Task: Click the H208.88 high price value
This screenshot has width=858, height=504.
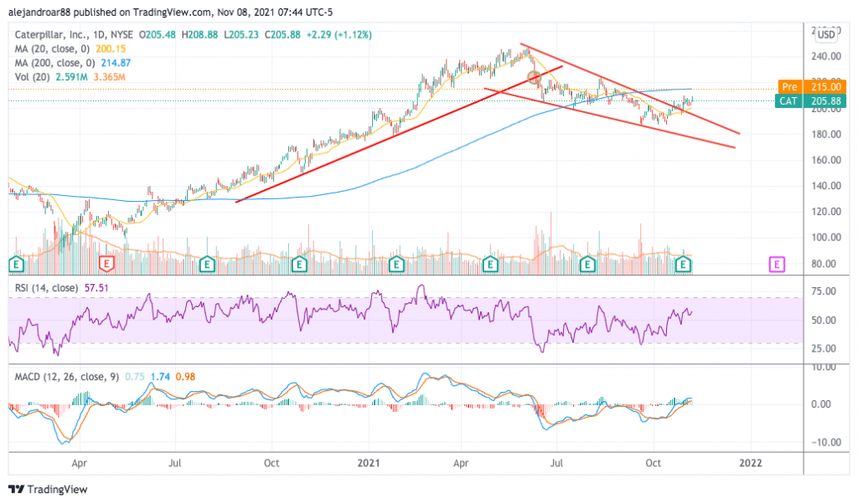Action: pos(199,34)
